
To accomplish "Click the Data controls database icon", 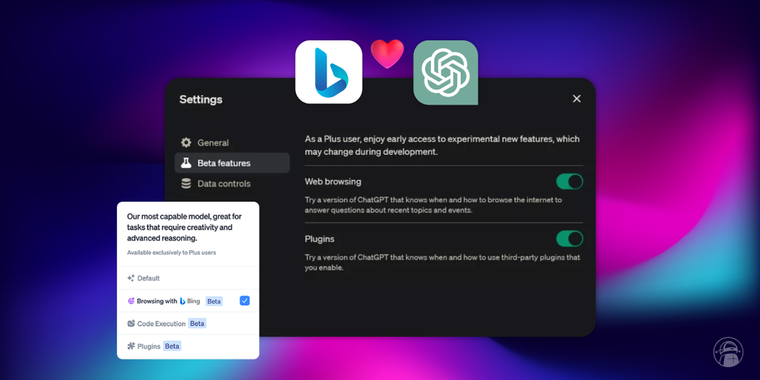I will pos(186,183).
